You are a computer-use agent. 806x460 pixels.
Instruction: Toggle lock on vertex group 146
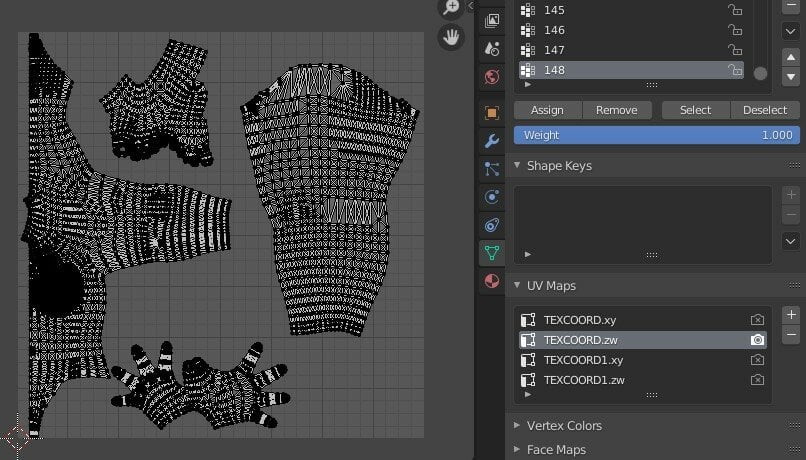pyautogui.click(x=735, y=30)
